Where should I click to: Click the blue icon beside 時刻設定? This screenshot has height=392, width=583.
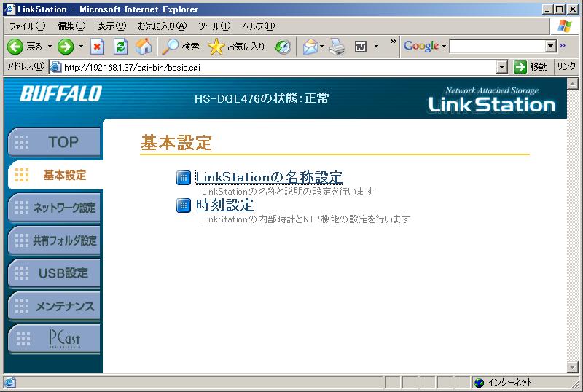[184, 205]
